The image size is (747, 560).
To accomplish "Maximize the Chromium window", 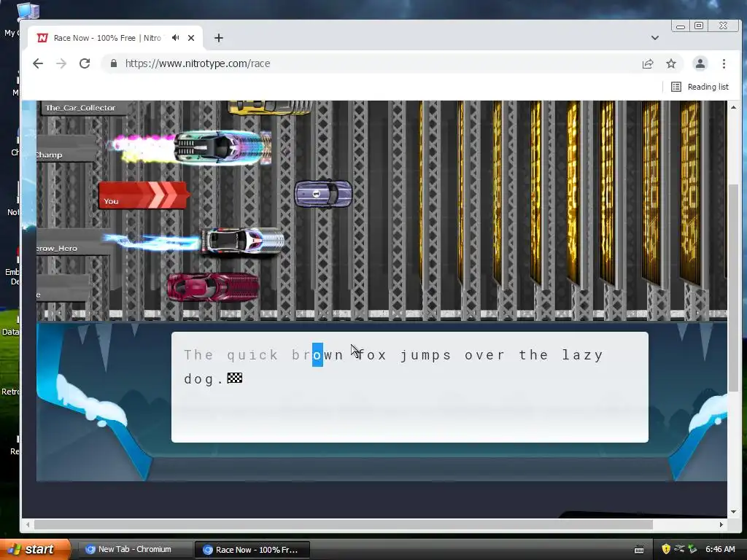I will click(699, 26).
